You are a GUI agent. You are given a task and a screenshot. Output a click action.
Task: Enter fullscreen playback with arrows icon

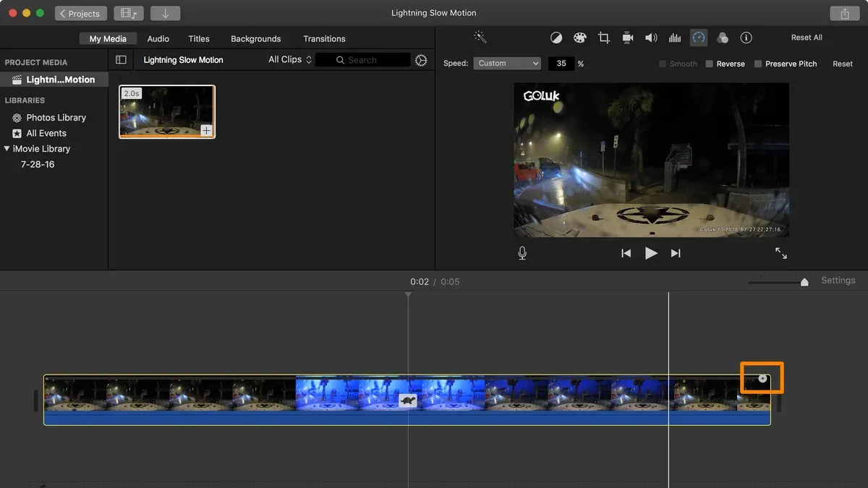click(781, 253)
